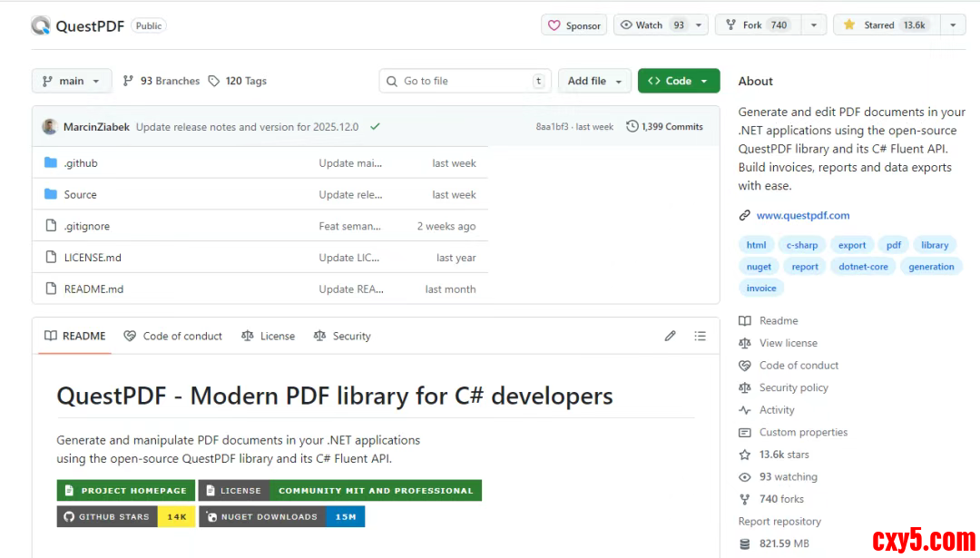Screen dimensions: 980x558
Task: Open the green Code dropdown
Action: (x=678, y=81)
